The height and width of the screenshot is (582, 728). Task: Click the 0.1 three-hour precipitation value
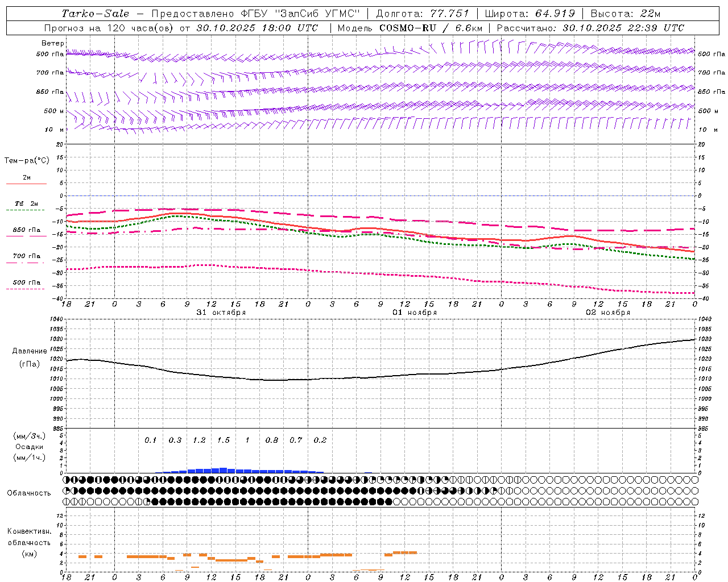point(150,440)
